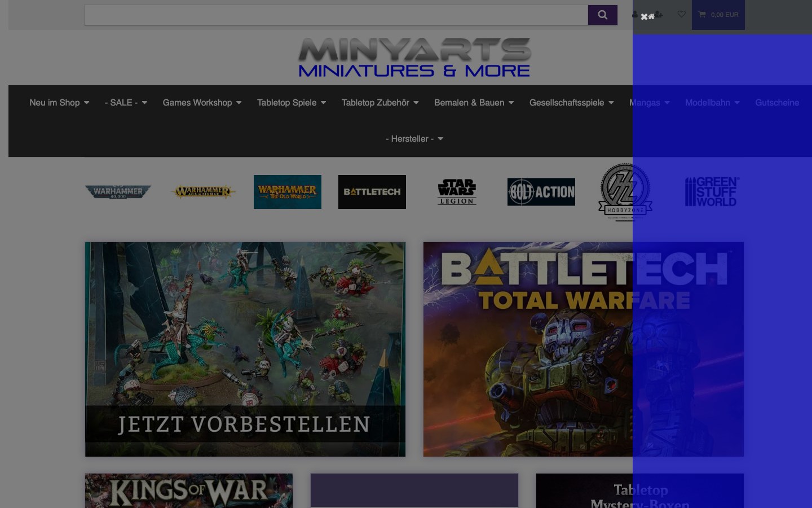Click the Minyarts Miniatures & More logo

[414, 58]
